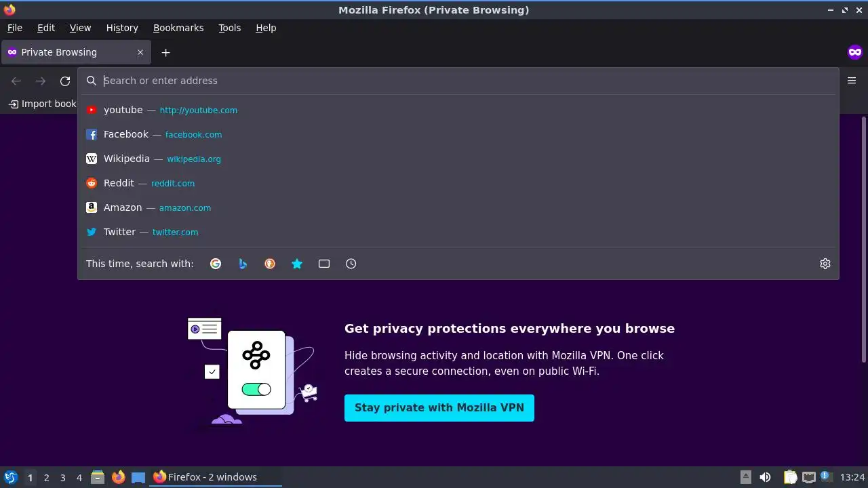Open the system start menu icon
This screenshot has height=488, width=868.
[10, 477]
